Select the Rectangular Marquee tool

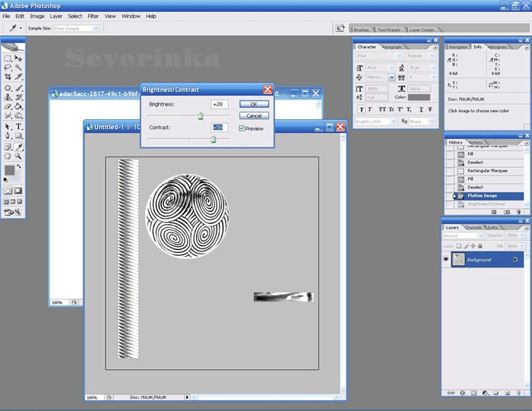pos(8,58)
